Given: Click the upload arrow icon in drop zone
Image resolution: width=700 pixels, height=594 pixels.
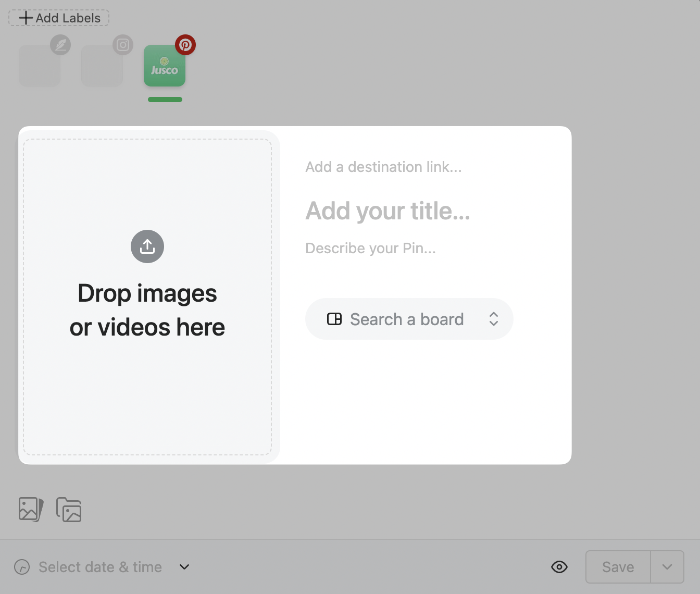Looking at the screenshot, I should tap(147, 246).
